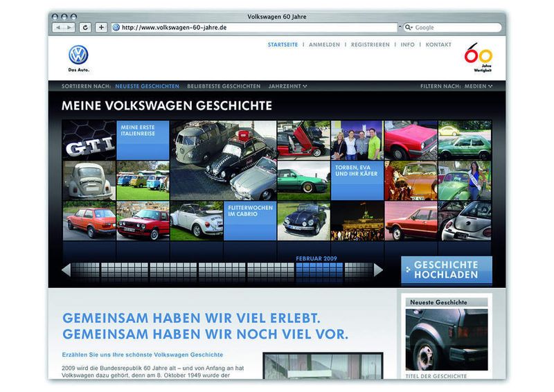Click the right arrow of the timeline
The image size is (554, 392).
pyautogui.click(x=377, y=270)
